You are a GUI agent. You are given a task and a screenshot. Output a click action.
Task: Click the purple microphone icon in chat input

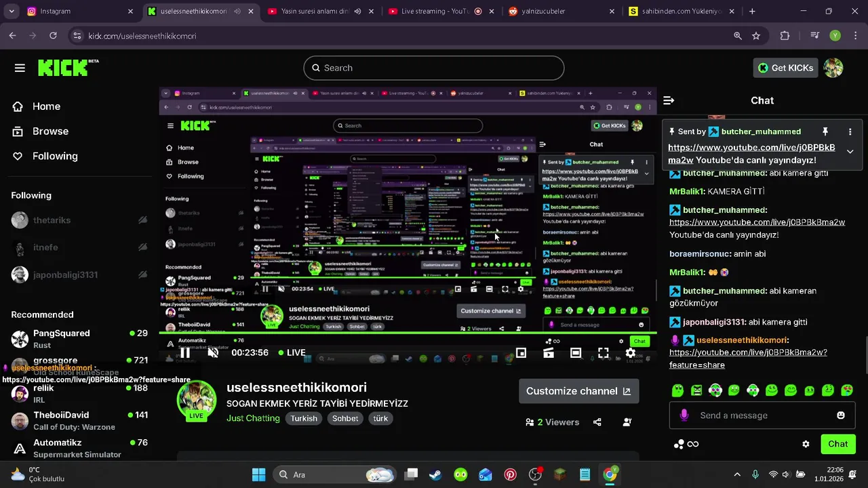[x=684, y=415]
